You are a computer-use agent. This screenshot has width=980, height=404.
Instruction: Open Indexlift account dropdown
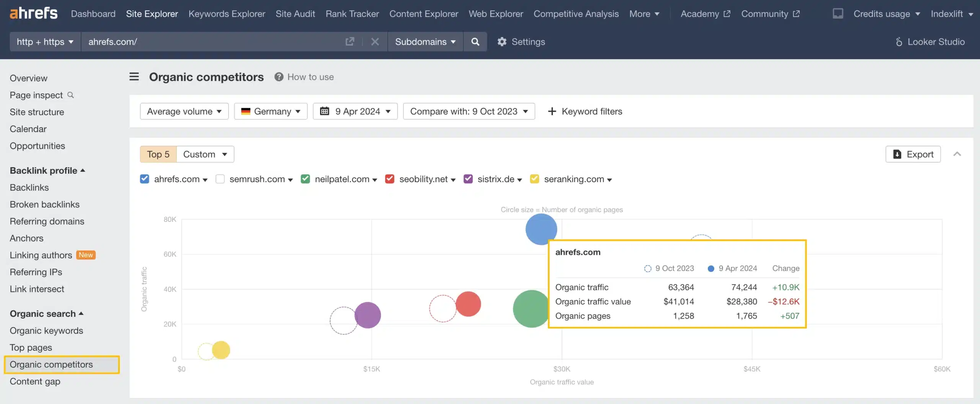tap(952, 14)
